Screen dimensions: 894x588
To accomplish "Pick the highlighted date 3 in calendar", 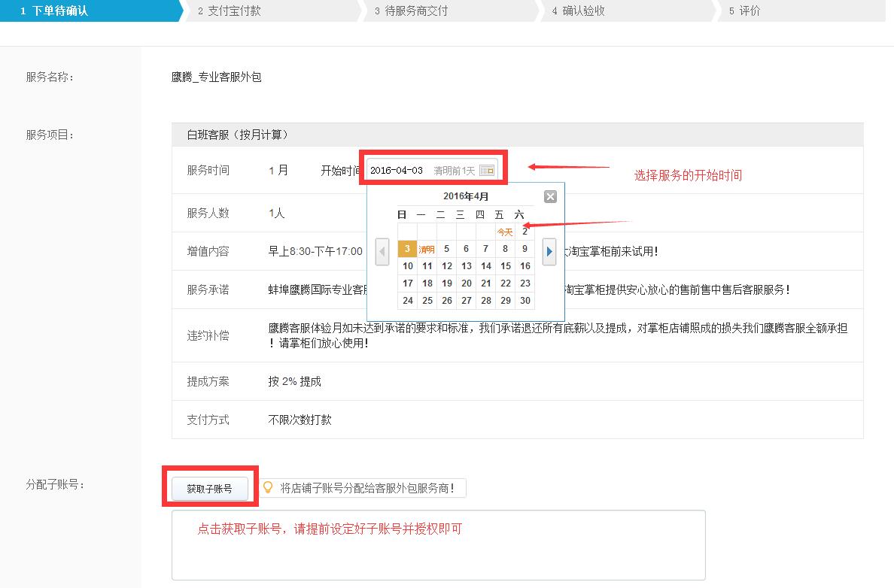I will coord(407,249).
